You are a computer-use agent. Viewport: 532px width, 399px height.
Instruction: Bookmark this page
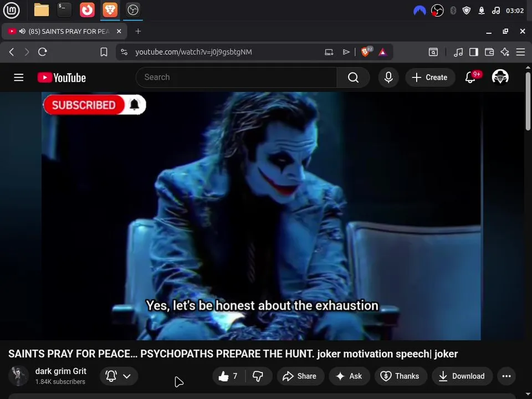coord(104,52)
